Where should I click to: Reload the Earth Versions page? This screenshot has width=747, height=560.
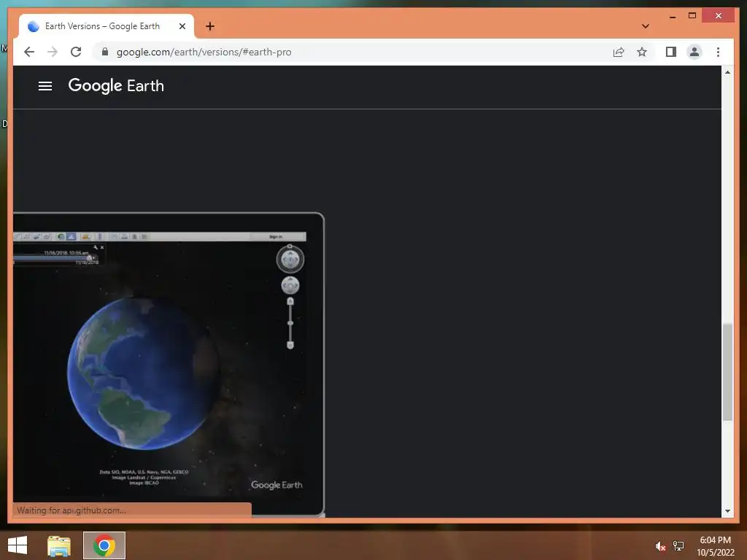76,52
